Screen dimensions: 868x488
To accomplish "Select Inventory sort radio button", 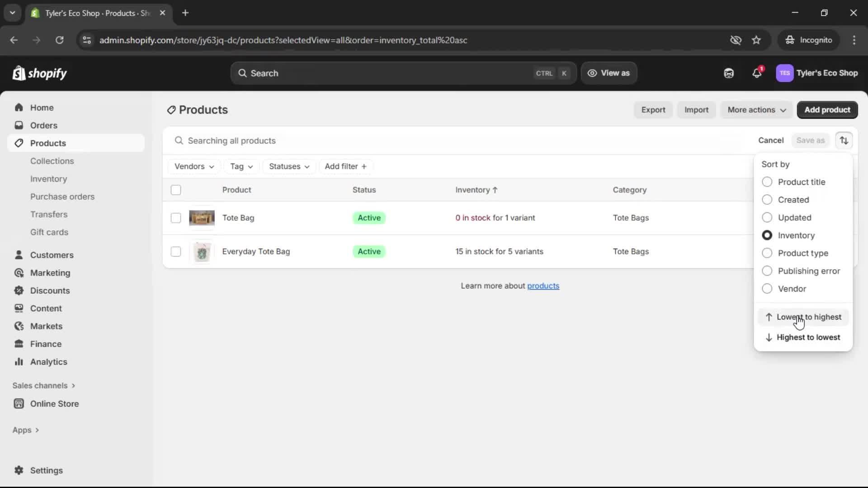I will (x=767, y=235).
